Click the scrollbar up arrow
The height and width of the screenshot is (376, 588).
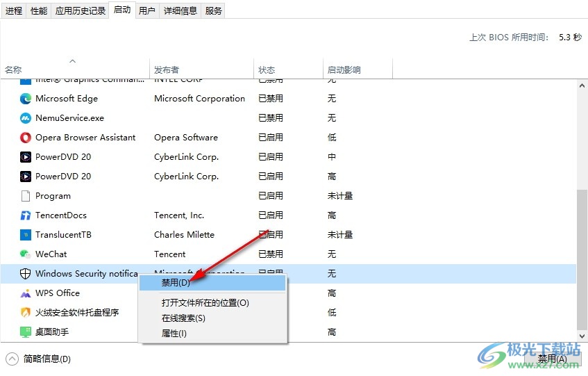[582, 86]
